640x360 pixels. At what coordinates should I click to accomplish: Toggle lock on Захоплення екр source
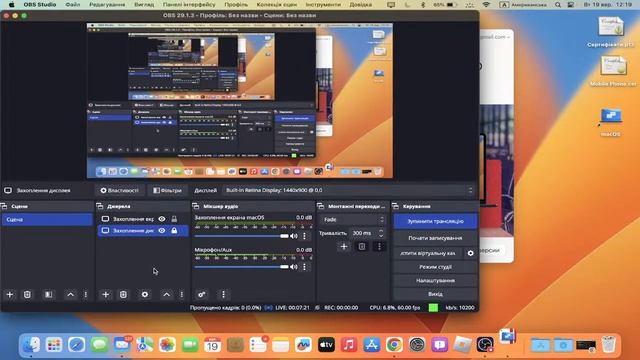click(174, 219)
